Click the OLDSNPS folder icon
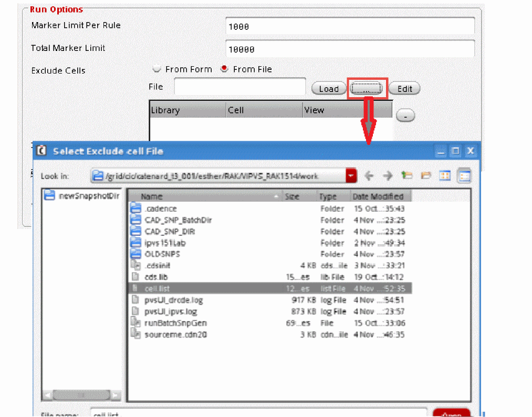The width and height of the screenshot is (532, 417). [x=135, y=254]
